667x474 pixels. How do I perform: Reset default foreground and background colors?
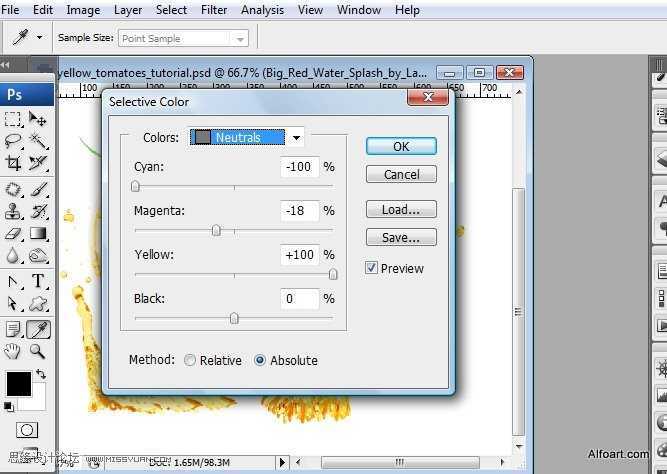pos(8,407)
